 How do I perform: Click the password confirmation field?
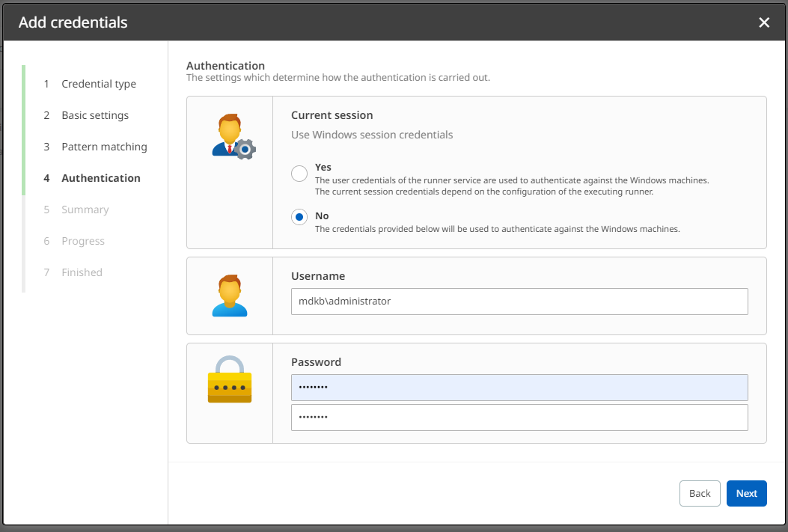[x=519, y=418]
